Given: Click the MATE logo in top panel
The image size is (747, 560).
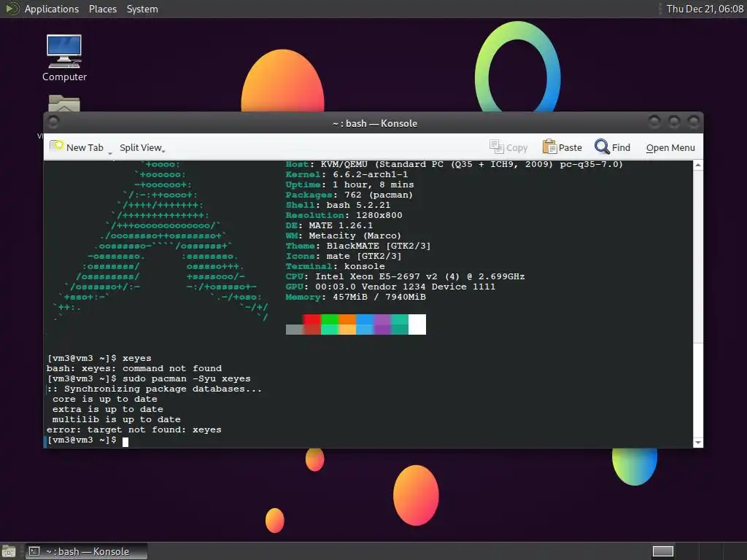Looking at the screenshot, I should [x=12, y=9].
